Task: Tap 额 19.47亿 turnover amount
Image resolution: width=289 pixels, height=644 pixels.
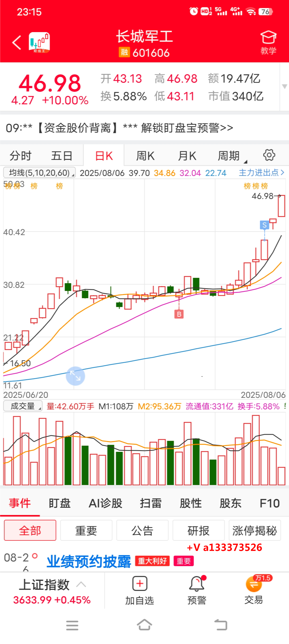Action: tap(234, 78)
